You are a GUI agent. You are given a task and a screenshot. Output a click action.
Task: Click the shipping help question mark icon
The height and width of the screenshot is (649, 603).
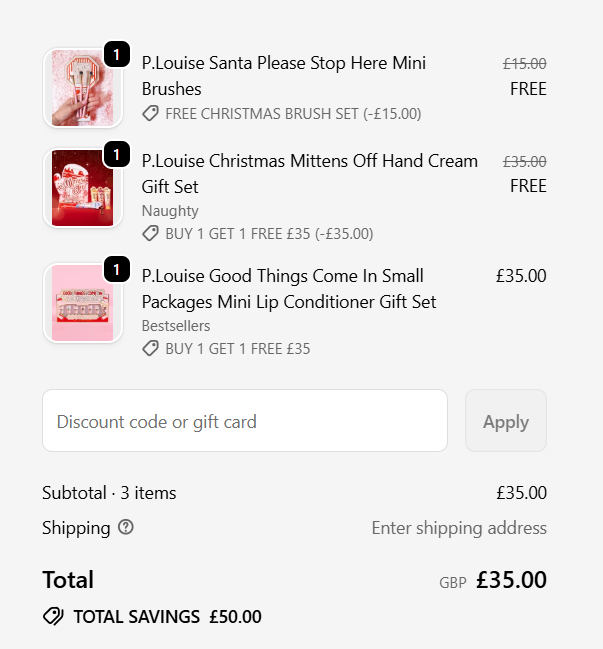(x=125, y=527)
